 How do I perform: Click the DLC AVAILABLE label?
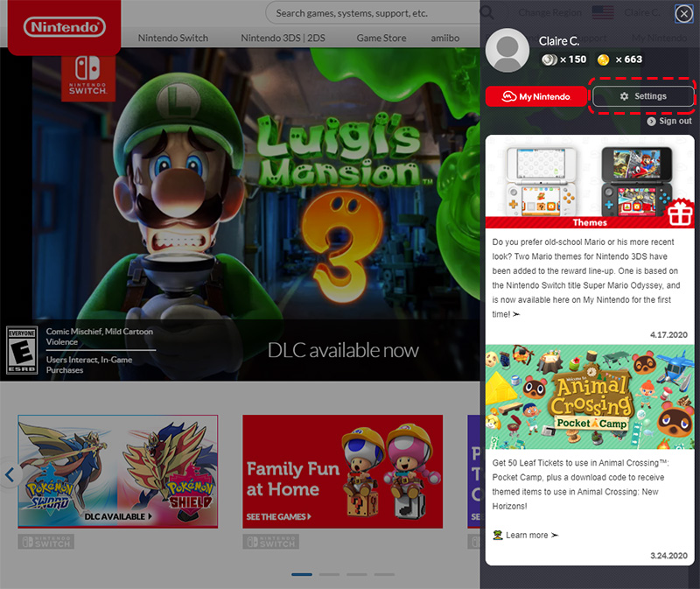pos(118,516)
